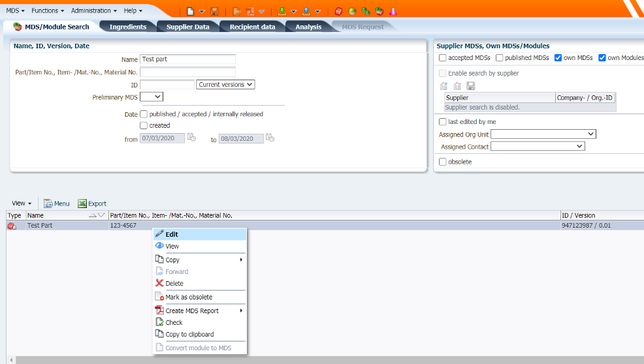Switch to the Analysis tab

[x=308, y=27]
